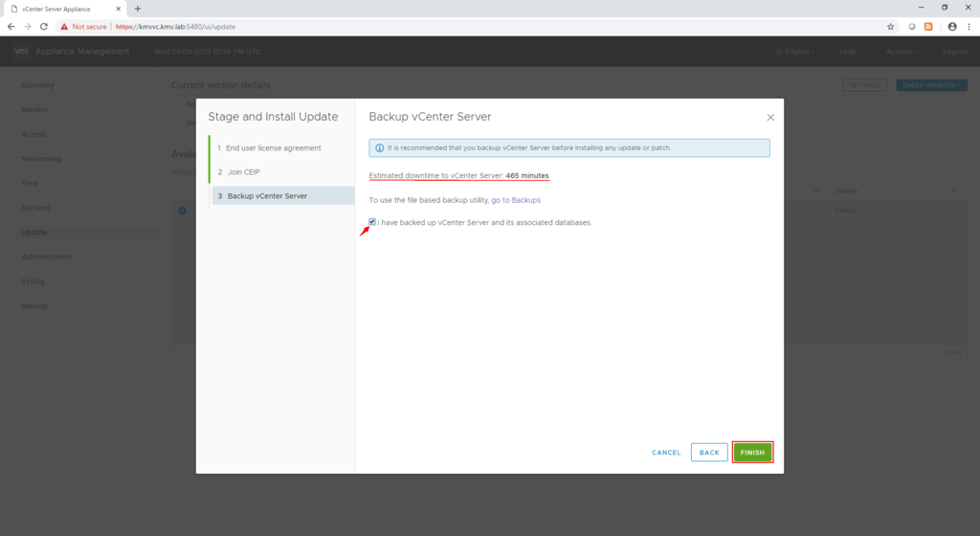Click the Not secure warning icon
980x536 pixels.
click(64, 27)
